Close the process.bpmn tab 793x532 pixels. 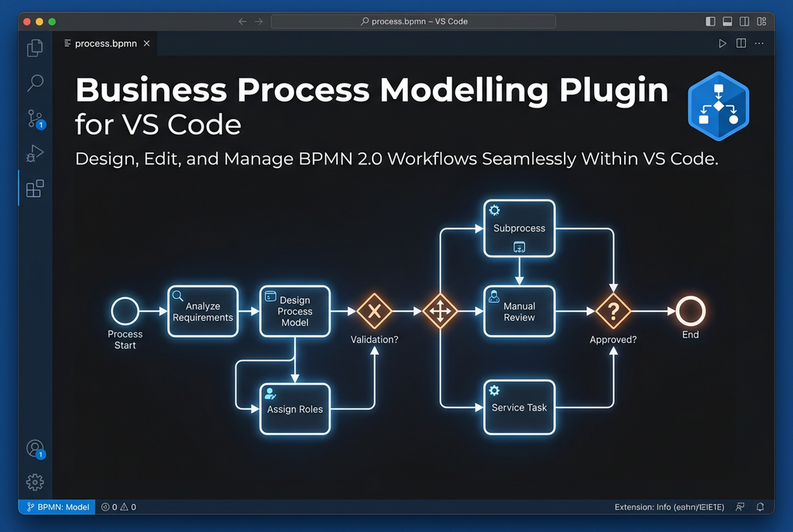pos(146,43)
